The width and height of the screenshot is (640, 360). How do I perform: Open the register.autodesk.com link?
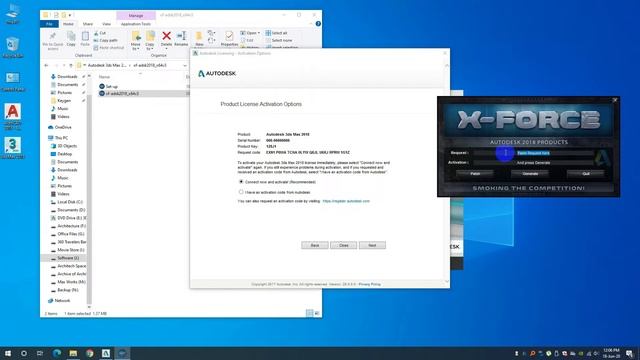[346, 201]
